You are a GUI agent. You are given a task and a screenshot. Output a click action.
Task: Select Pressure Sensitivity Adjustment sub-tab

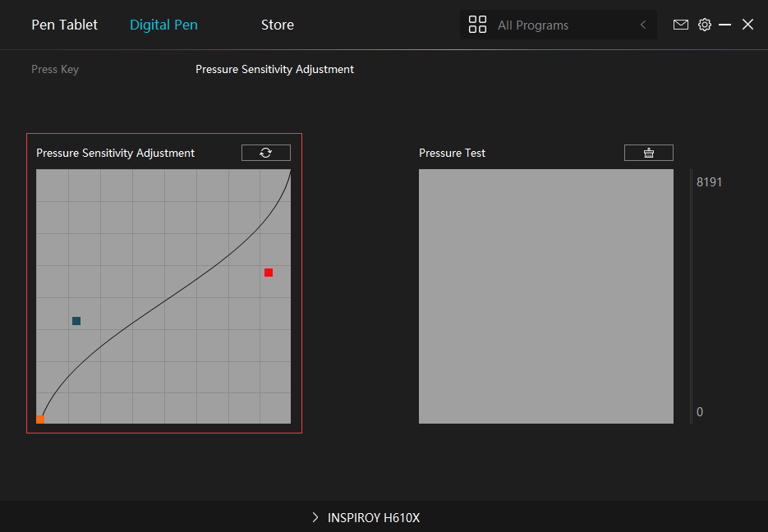274,69
